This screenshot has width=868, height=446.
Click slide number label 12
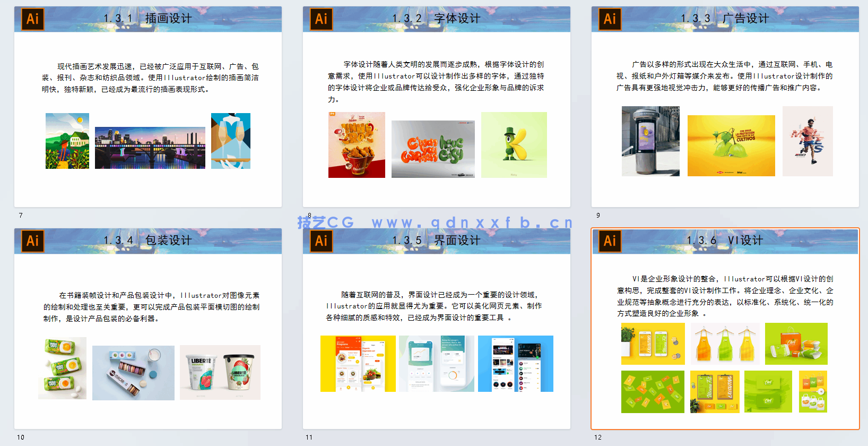tap(598, 438)
